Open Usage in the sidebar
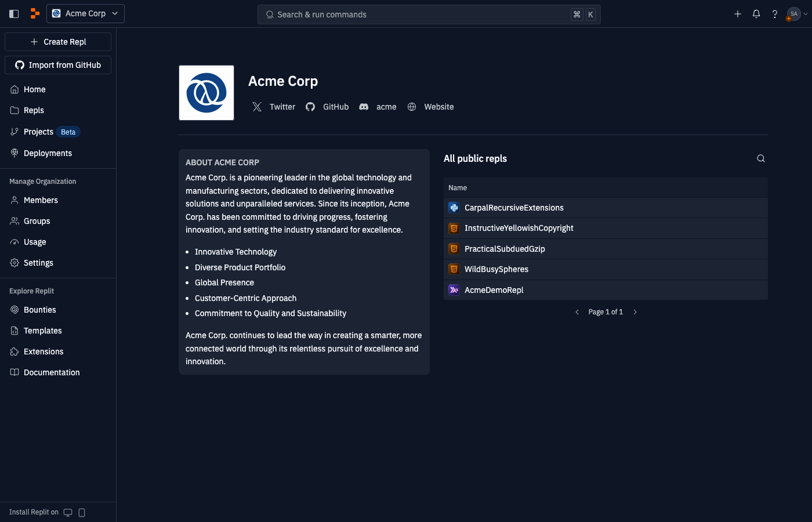This screenshot has width=812, height=522. click(x=58, y=242)
